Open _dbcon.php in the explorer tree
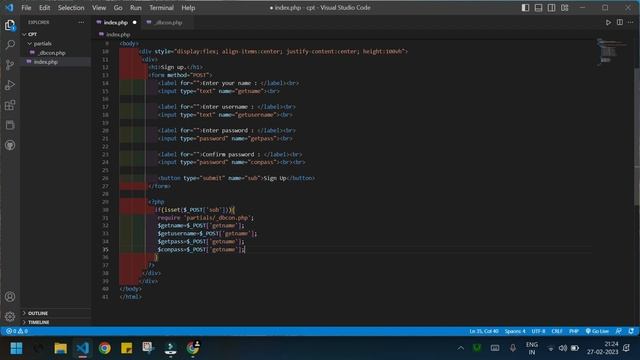 tap(55, 53)
